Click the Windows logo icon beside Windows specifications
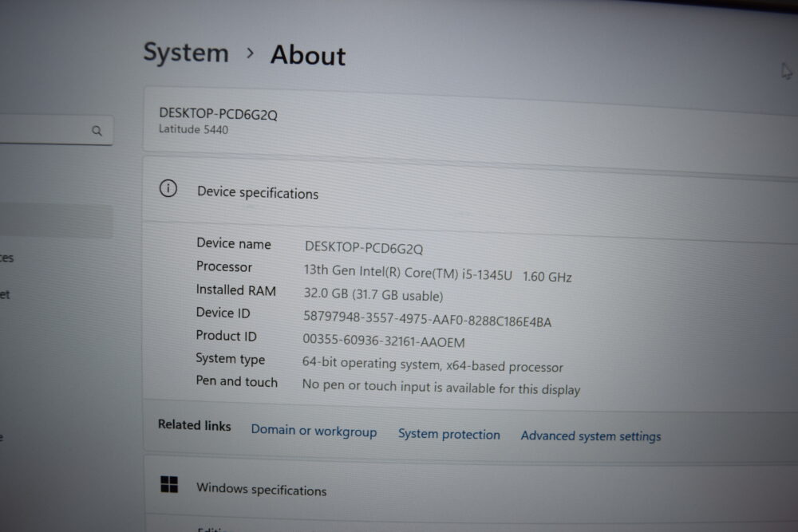Image resolution: width=798 pixels, height=532 pixels. (169, 484)
